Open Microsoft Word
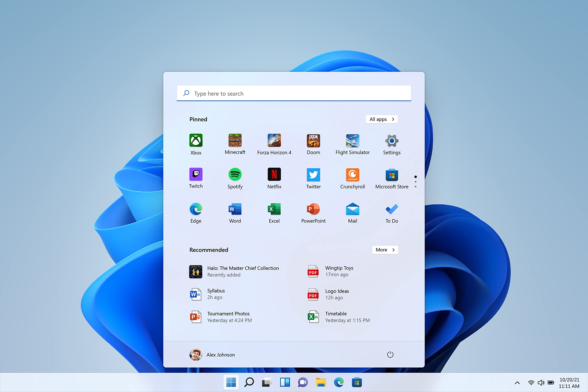Viewport: 588px width, 392px height. pos(235,209)
